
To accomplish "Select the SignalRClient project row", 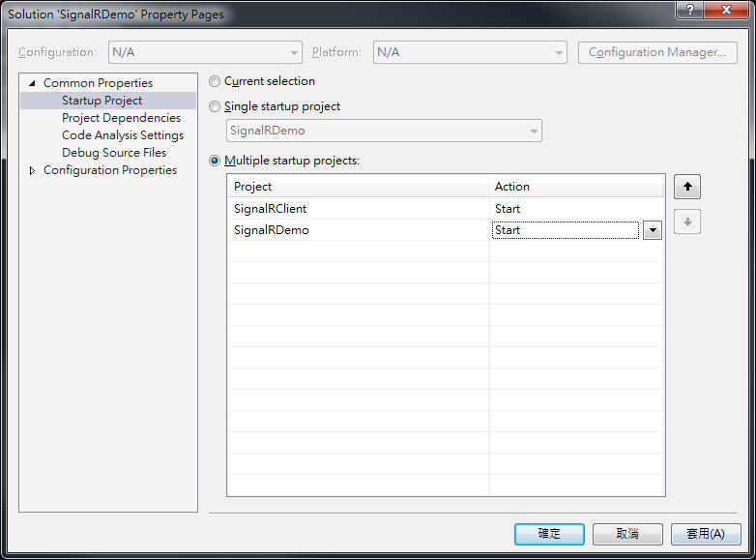I will [358, 209].
